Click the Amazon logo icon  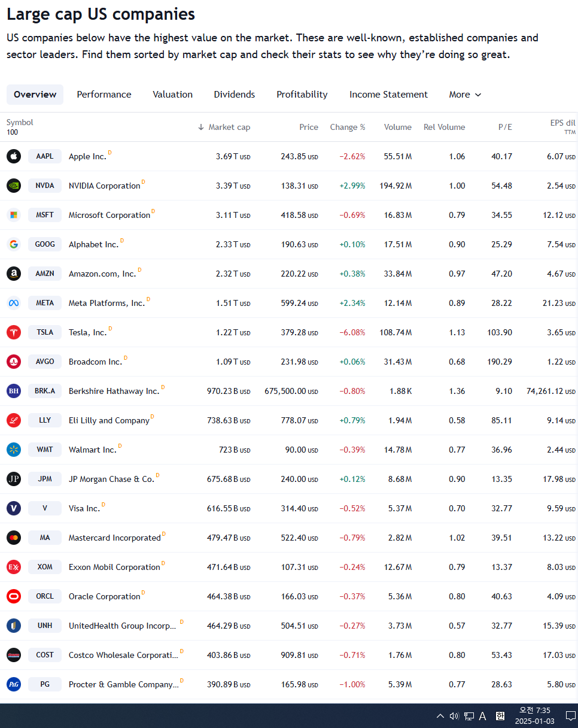point(14,274)
